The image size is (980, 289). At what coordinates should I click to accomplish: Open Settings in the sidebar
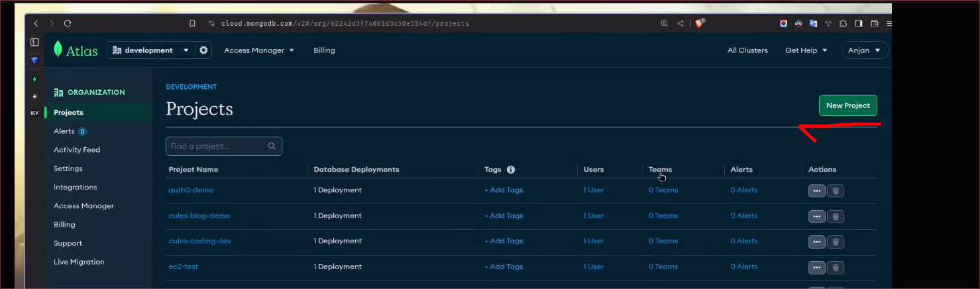coord(68,168)
